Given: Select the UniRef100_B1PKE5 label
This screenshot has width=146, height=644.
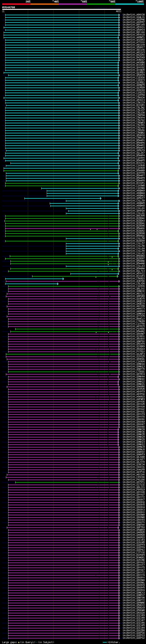Looking at the screenshot, I should coord(134,555).
